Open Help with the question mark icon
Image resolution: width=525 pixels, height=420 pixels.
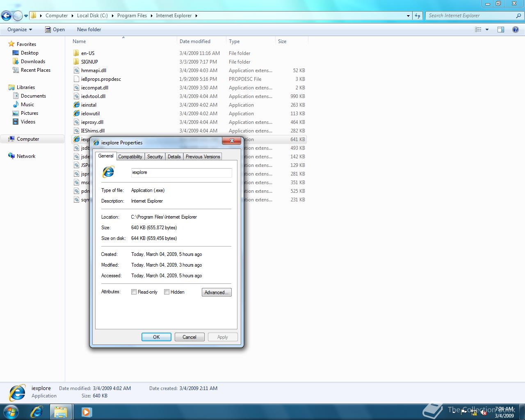(x=516, y=30)
